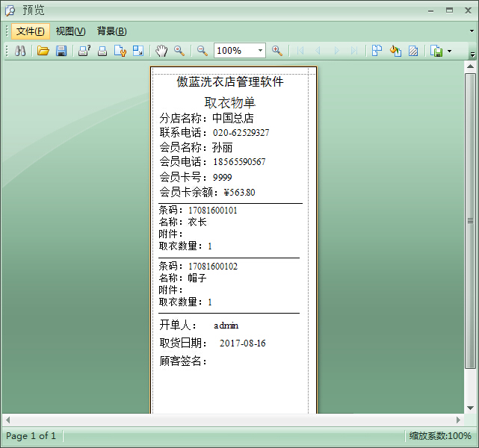Open the page setup icon
This screenshot has width=479, height=448.
tap(120, 51)
